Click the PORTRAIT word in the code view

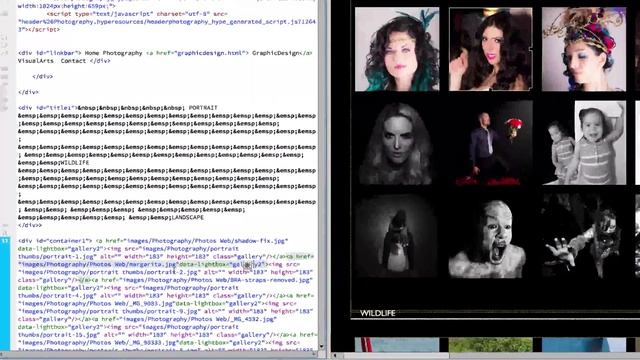(x=203, y=108)
